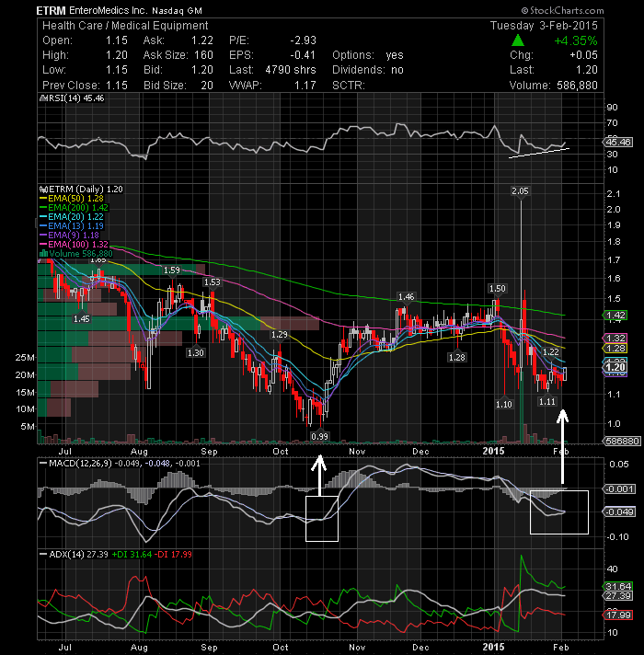
Task: Click the Prev Close 1.15 value
Action: (117, 86)
